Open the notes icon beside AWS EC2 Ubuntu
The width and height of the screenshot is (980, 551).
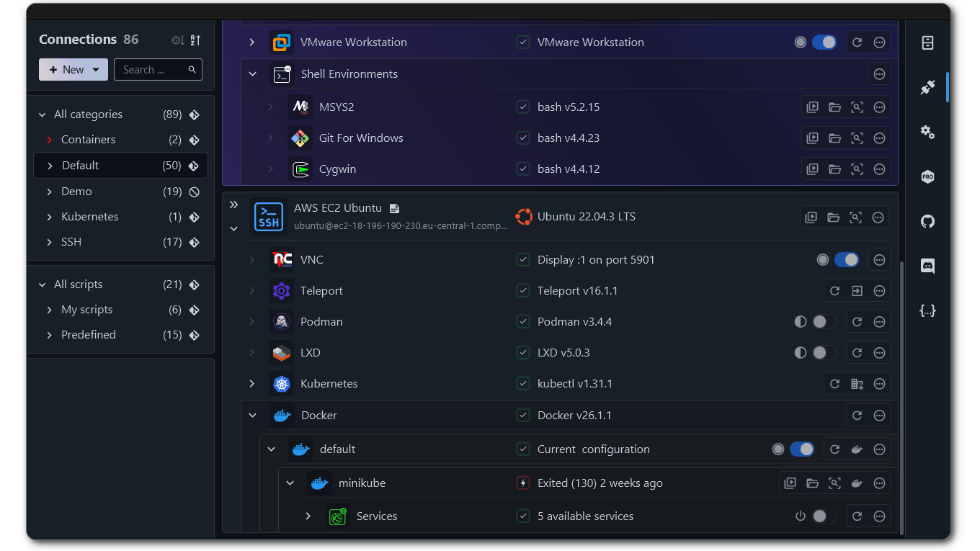(x=394, y=208)
